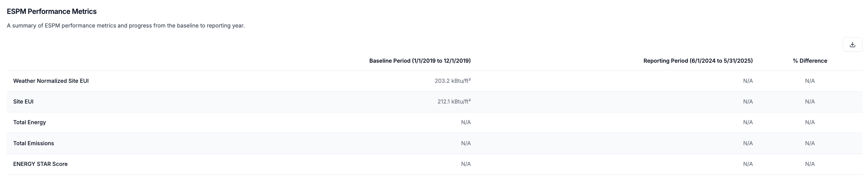This screenshot has height=181, width=868.
Task: Select the Baseline Period column header
Action: (420, 61)
